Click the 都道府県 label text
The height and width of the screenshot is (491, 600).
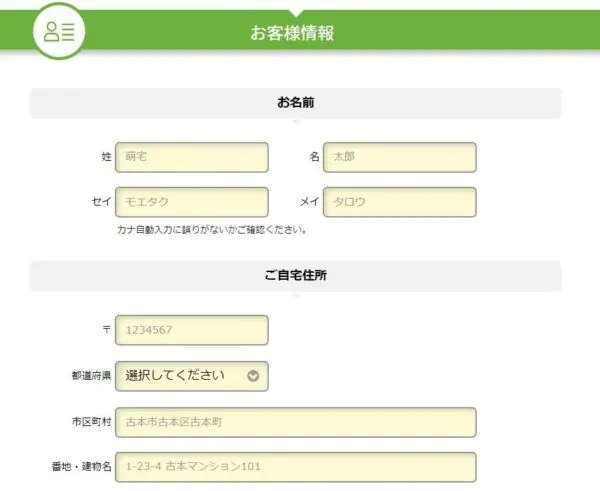pos(91,375)
